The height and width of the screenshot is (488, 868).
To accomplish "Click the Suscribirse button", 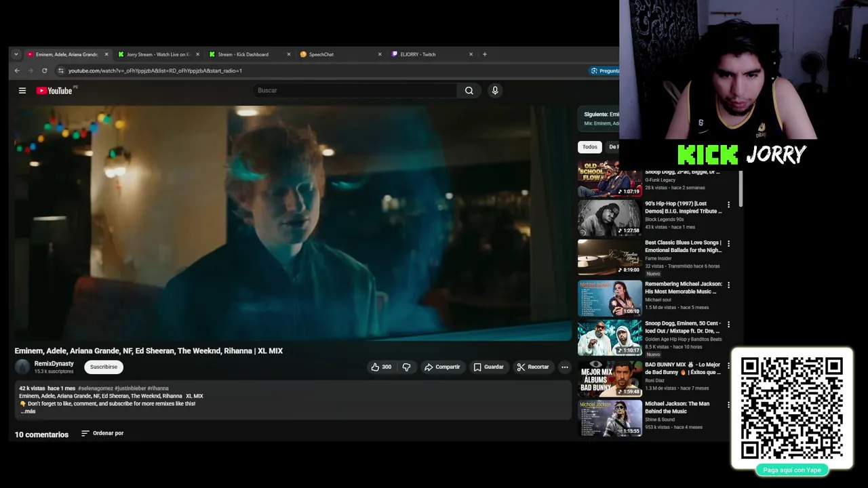I will 104,367.
